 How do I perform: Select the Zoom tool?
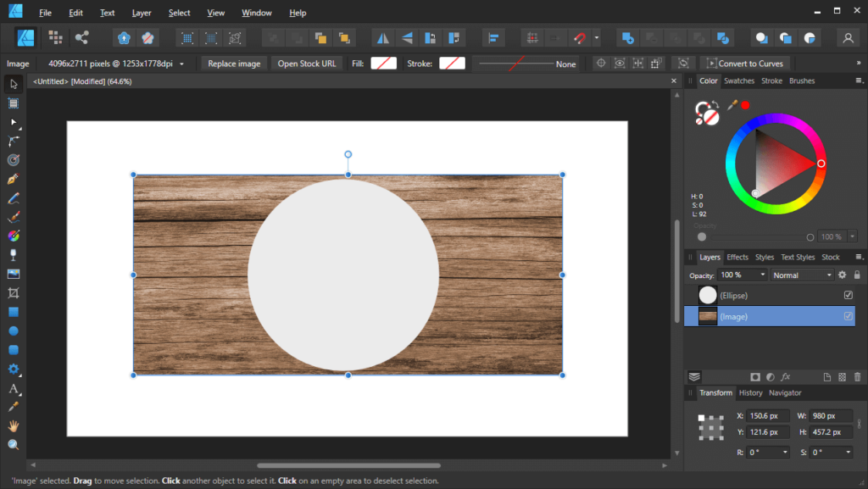(x=12, y=444)
